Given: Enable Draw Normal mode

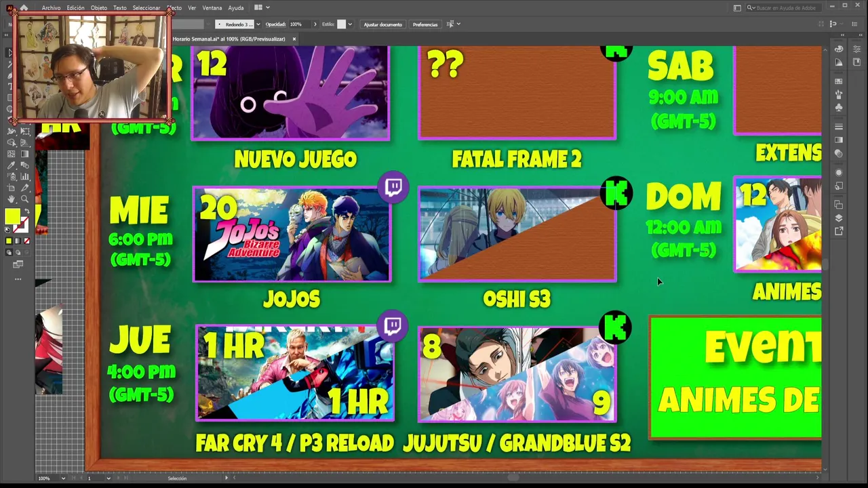Looking at the screenshot, I should (x=9, y=252).
